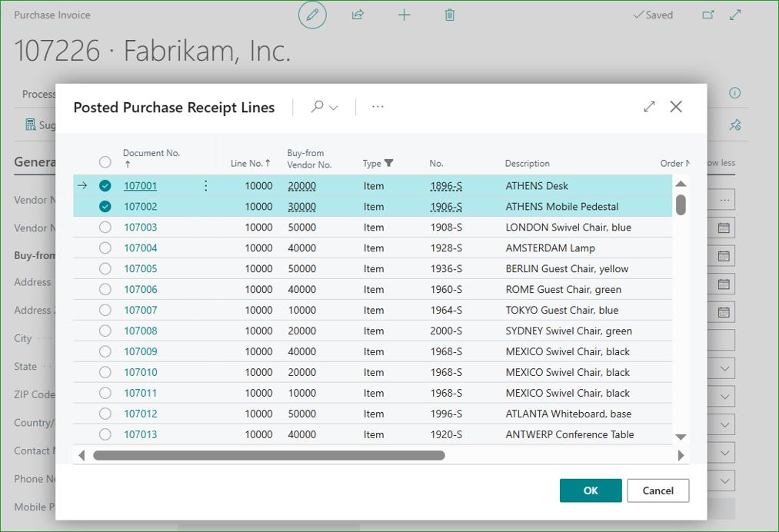Click the Type column filter icon

point(389,163)
